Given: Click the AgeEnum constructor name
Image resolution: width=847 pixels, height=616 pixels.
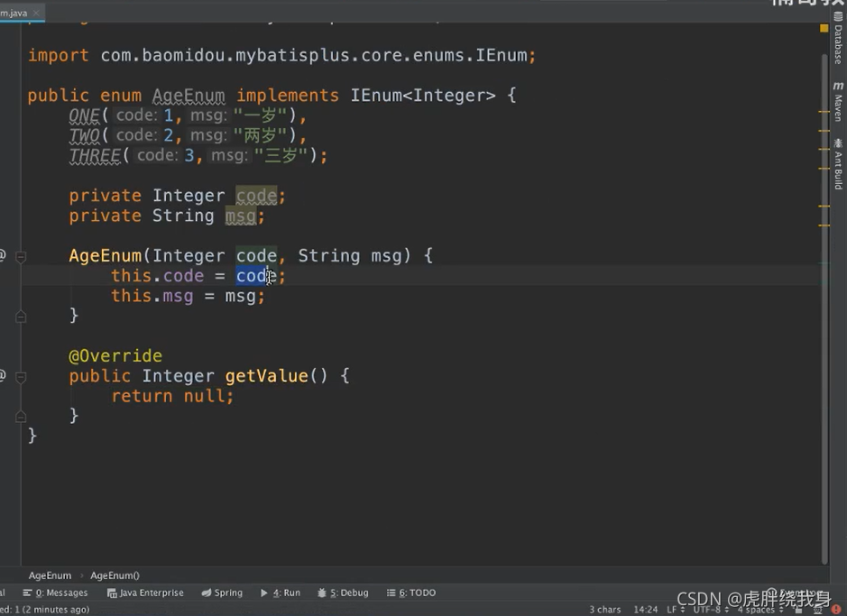Looking at the screenshot, I should [105, 256].
